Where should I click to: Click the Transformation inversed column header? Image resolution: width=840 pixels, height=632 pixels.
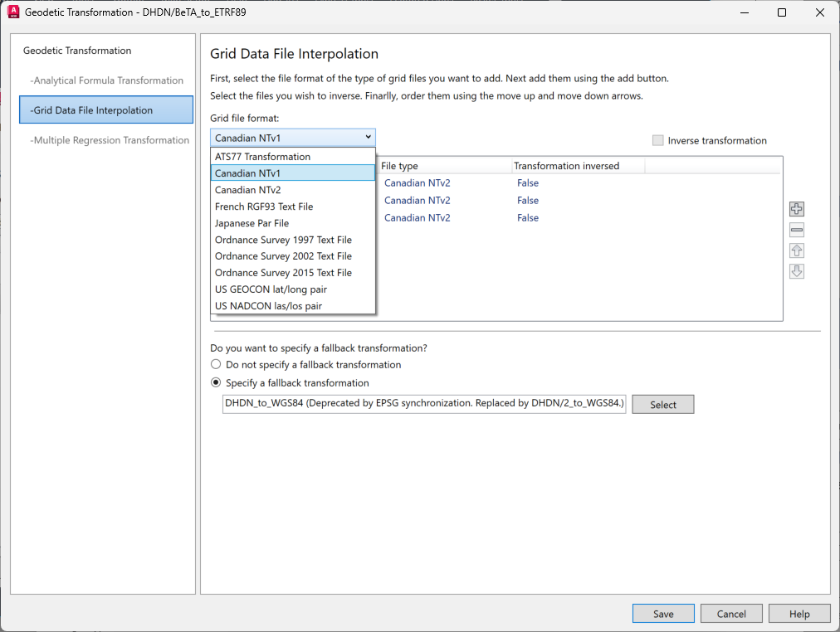[578, 166]
